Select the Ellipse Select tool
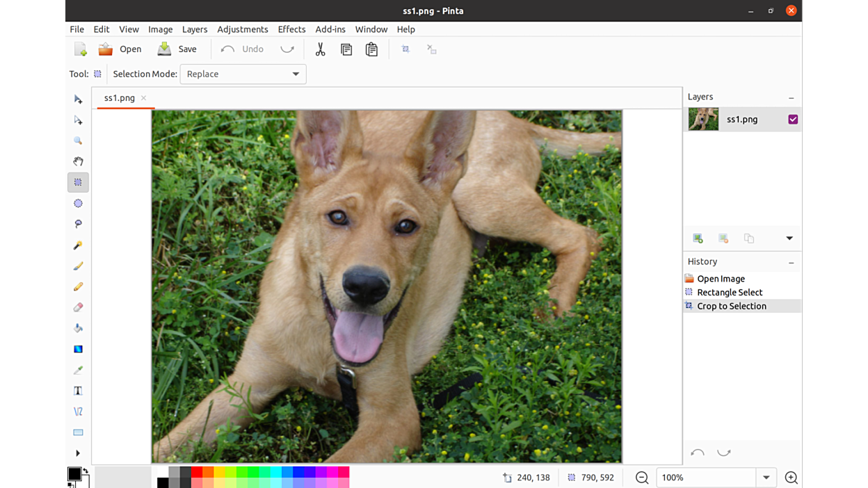868x488 pixels. pos(78,204)
